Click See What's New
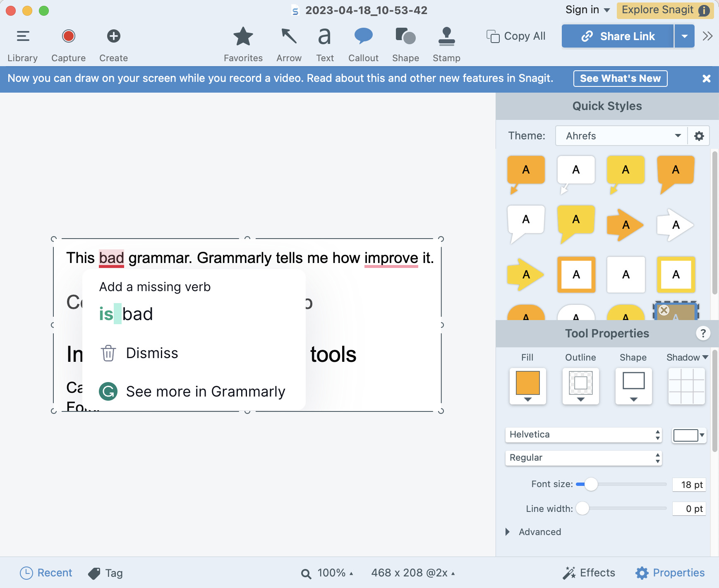 pyautogui.click(x=620, y=78)
